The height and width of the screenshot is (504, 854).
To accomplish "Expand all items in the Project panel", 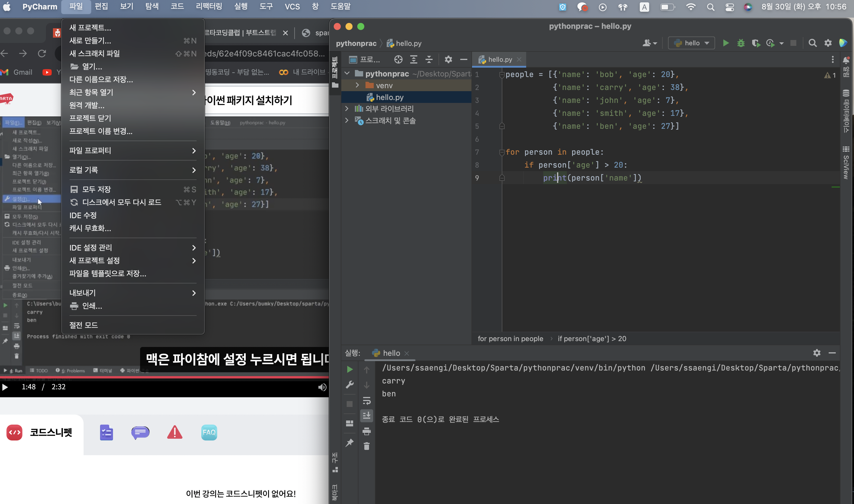I will click(x=413, y=59).
